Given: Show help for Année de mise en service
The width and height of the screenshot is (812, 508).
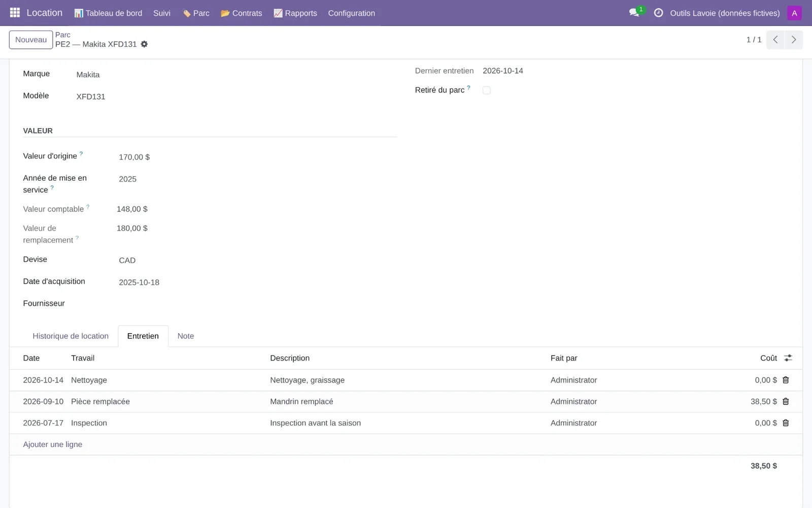Looking at the screenshot, I should (52, 187).
